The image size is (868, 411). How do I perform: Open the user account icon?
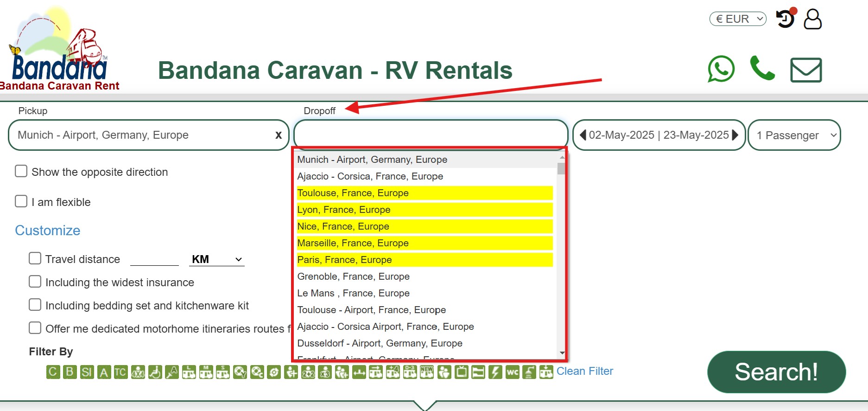813,19
